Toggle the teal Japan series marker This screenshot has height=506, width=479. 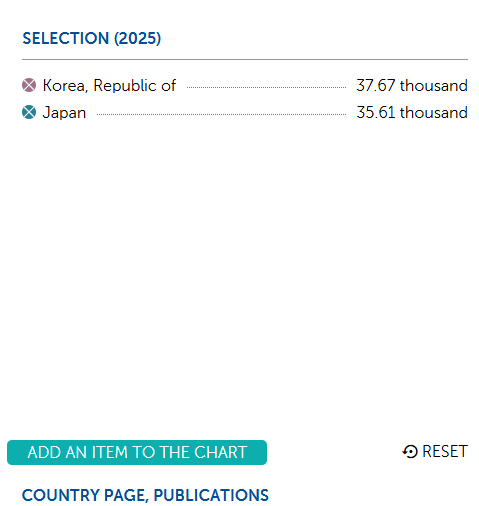[29, 112]
